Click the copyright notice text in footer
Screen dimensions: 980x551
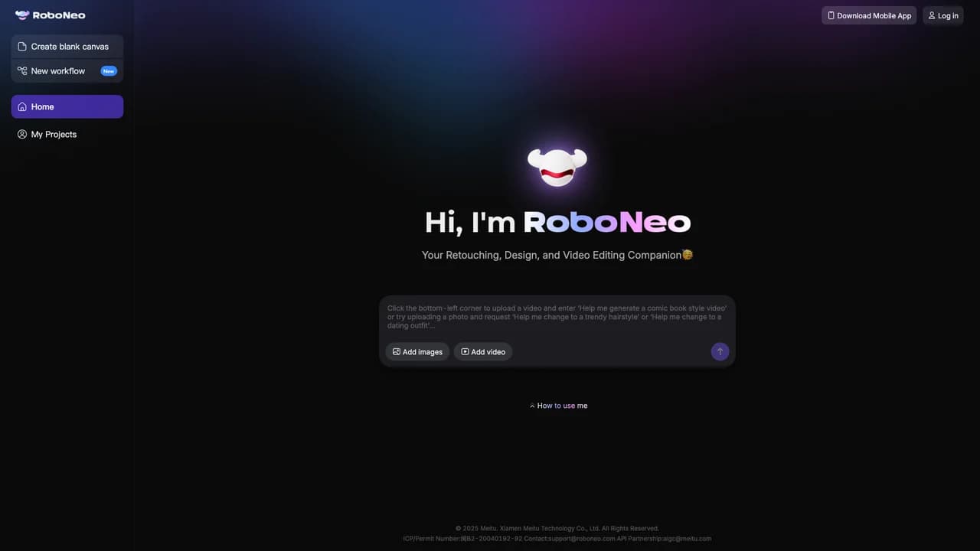[x=557, y=528]
